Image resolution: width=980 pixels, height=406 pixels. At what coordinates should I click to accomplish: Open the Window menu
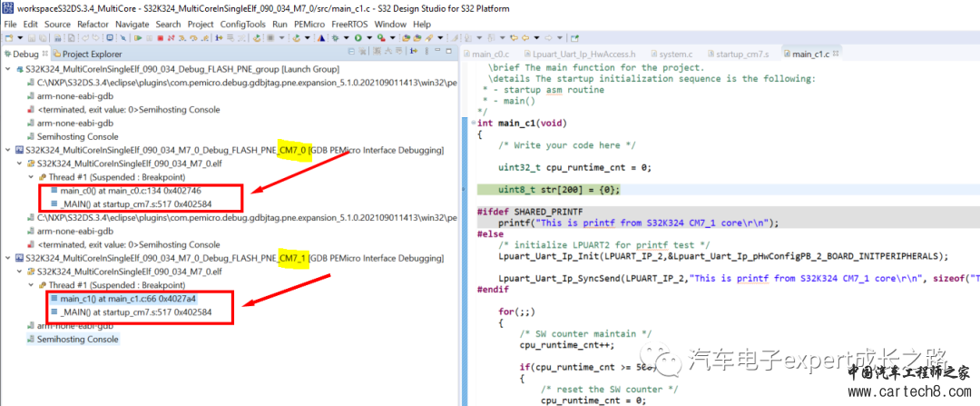point(390,24)
